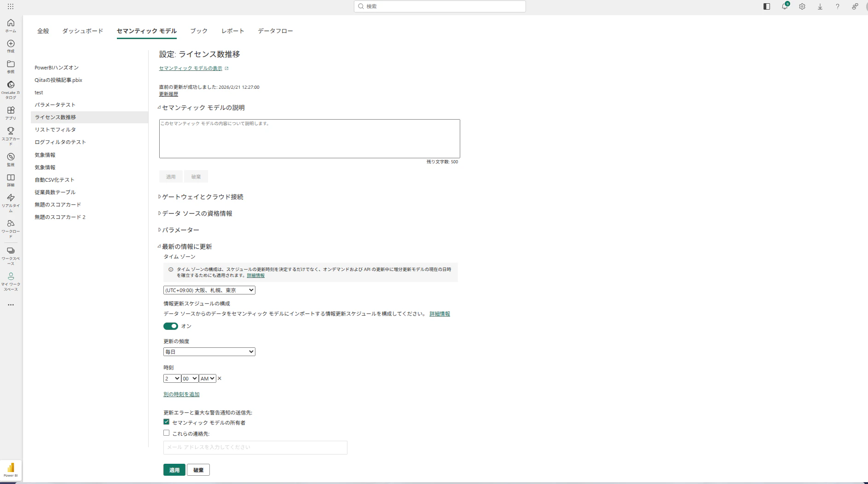
Task: Open the app launcher grid icon
Action: click(11, 6)
